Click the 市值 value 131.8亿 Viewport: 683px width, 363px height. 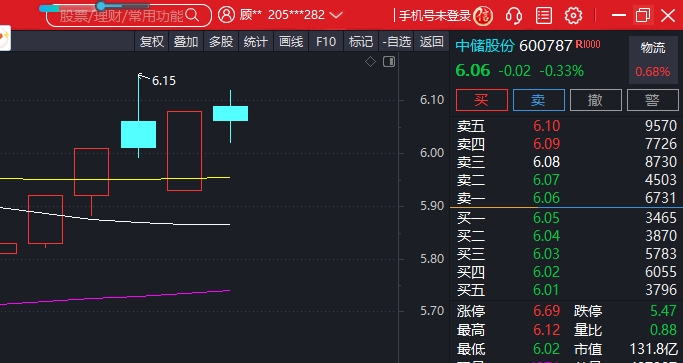tap(654, 349)
